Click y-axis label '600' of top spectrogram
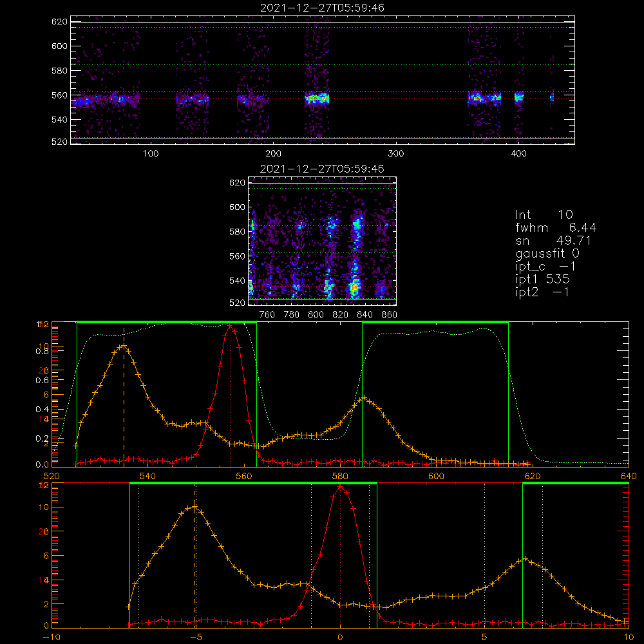 59,46
